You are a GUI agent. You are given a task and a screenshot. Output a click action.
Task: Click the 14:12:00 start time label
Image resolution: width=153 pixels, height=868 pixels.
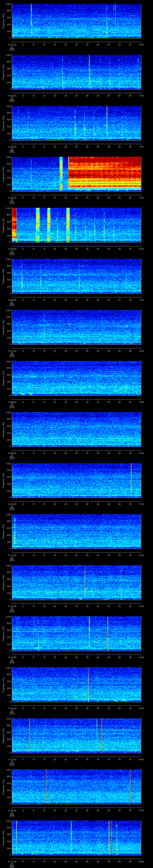coord(12,606)
